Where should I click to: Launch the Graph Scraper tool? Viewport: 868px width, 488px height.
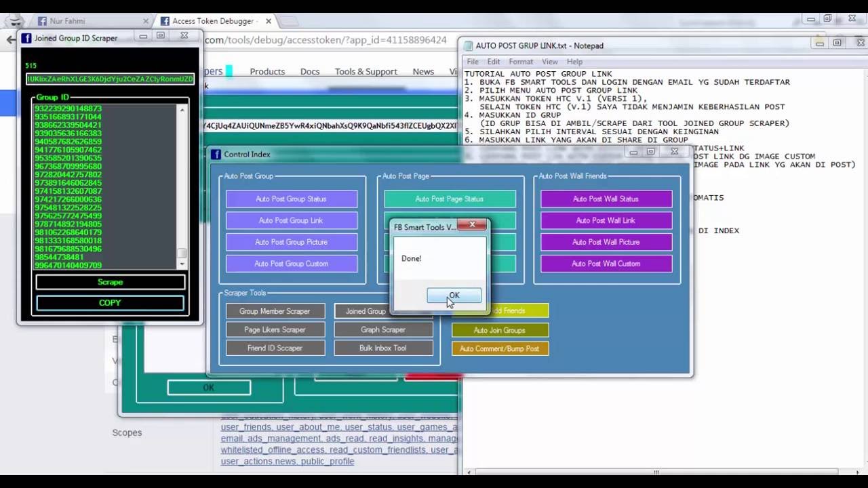[x=383, y=329]
